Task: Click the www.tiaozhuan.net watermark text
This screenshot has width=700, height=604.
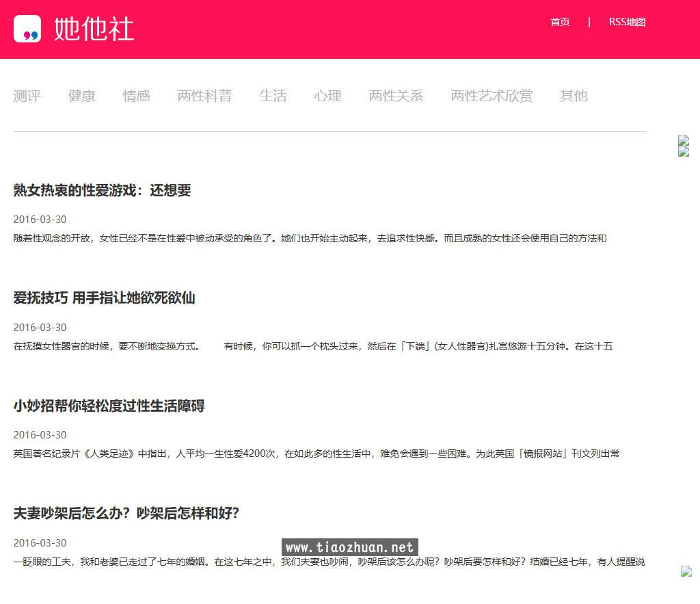Action: pyautogui.click(x=349, y=547)
